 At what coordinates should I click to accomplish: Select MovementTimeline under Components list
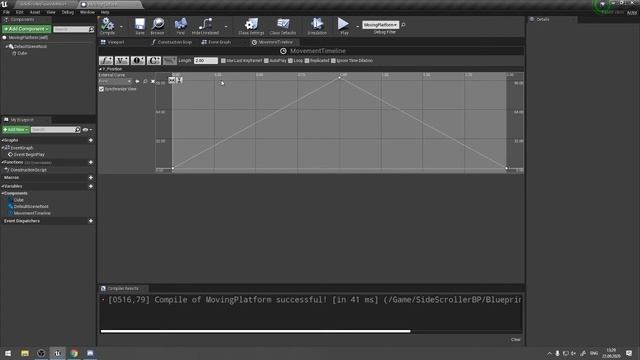pos(32,213)
